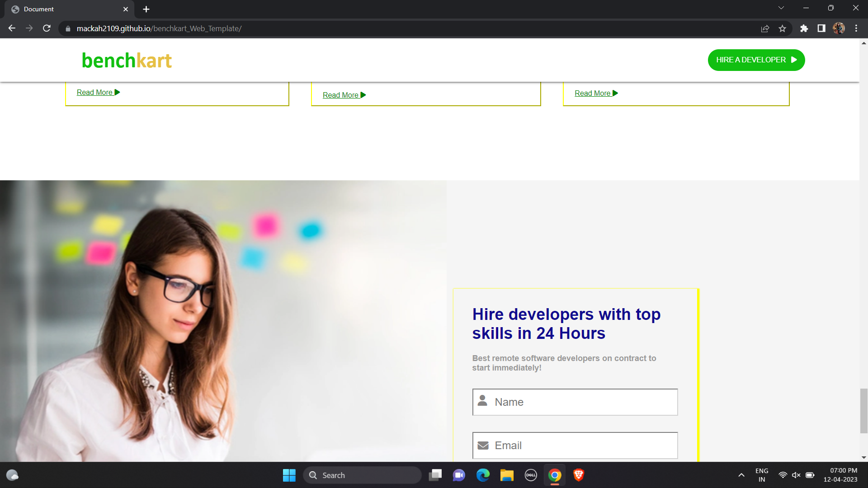868x488 pixels.
Task: Click the share icon in address bar
Action: pyautogui.click(x=764, y=28)
